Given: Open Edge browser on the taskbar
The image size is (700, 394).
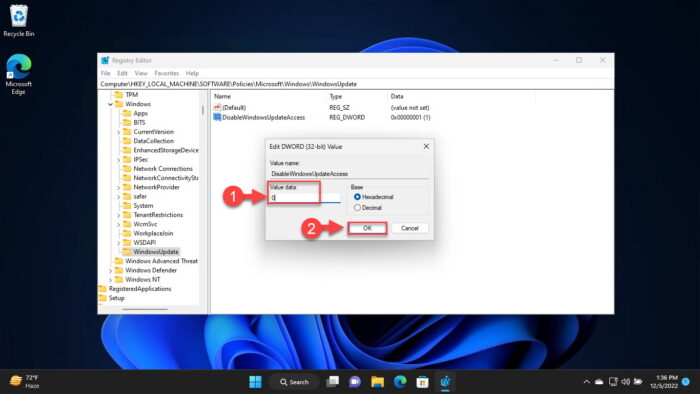Looking at the screenshot, I should (400, 382).
